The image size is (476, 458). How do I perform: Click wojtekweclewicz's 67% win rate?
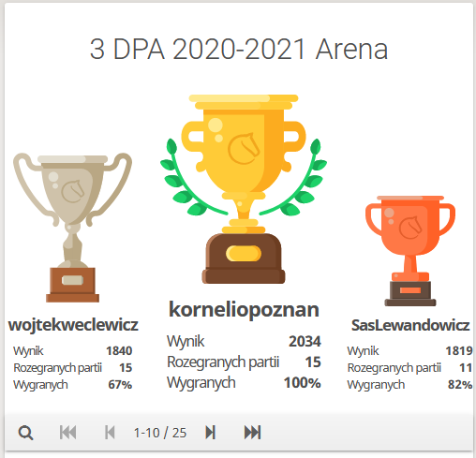tap(120, 385)
